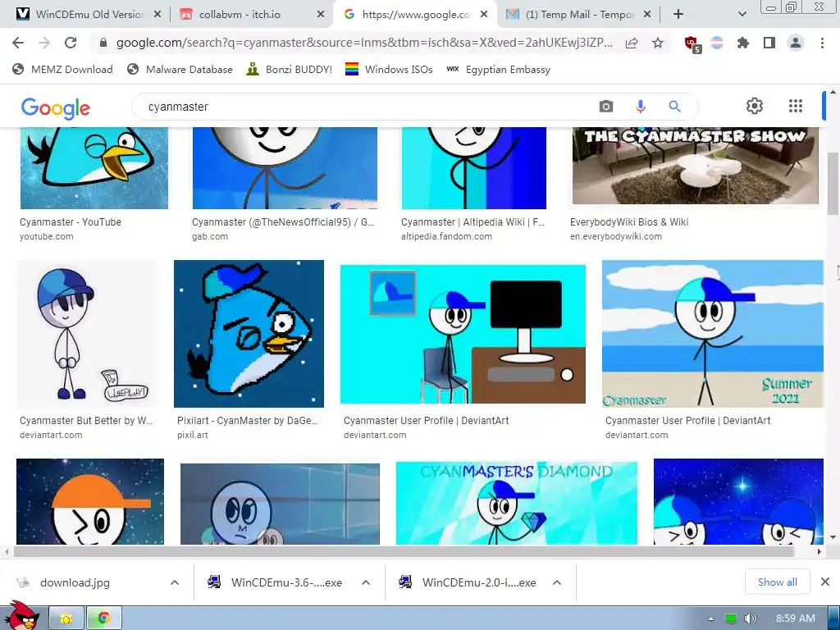
Task: Open Google quick settings gear
Action: [x=755, y=106]
